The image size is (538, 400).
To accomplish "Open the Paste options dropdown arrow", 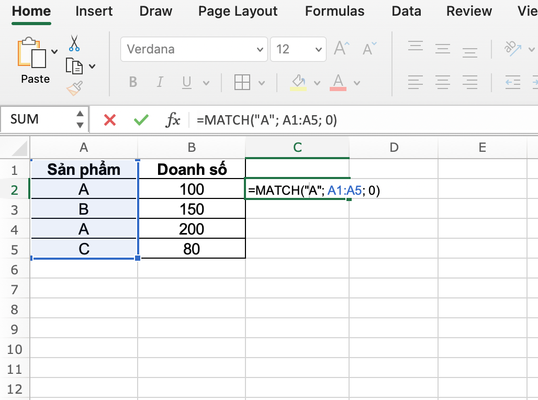I will [x=54, y=51].
